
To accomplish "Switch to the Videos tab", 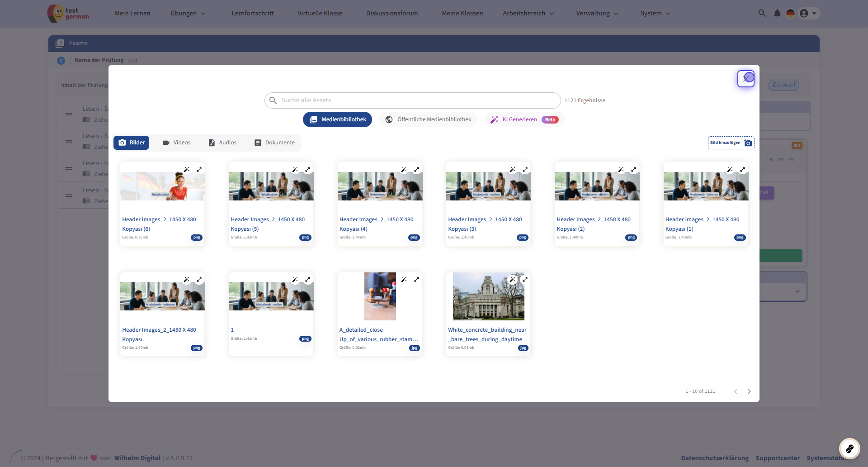I will tap(176, 143).
